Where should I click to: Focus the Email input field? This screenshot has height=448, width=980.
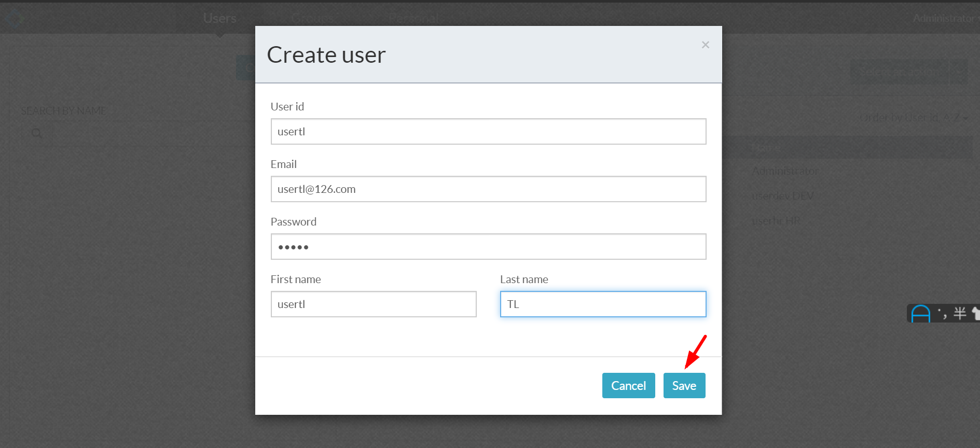488,189
